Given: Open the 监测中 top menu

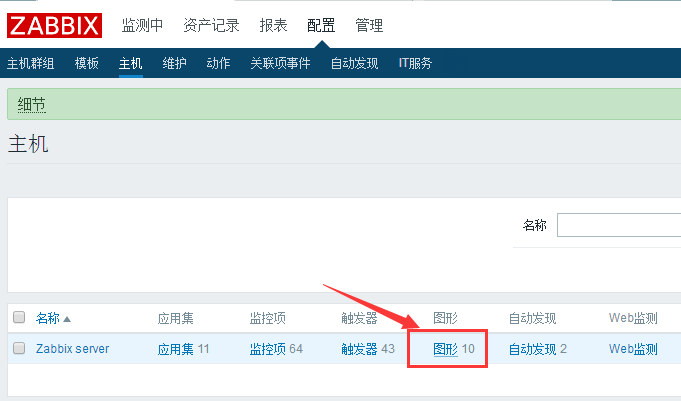Looking at the screenshot, I should (x=142, y=25).
